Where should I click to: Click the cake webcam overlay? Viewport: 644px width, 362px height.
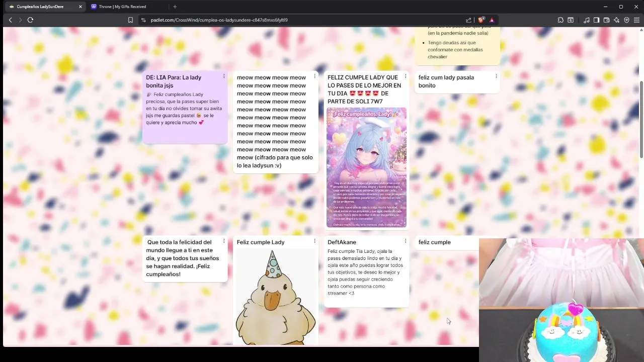click(561, 300)
